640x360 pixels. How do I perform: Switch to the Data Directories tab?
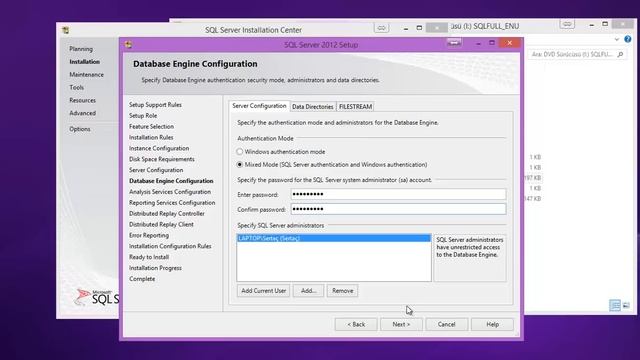tap(313, 107)
